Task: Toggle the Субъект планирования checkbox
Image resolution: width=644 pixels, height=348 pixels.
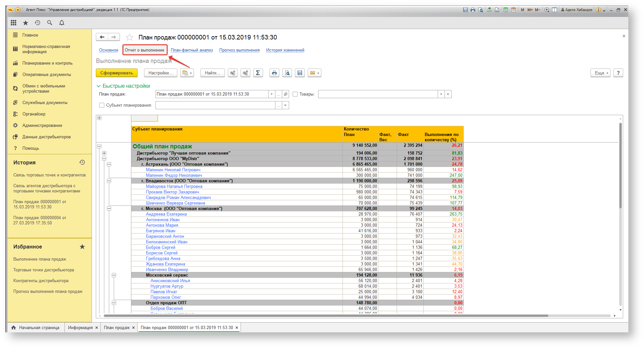Action: point(102,105)
